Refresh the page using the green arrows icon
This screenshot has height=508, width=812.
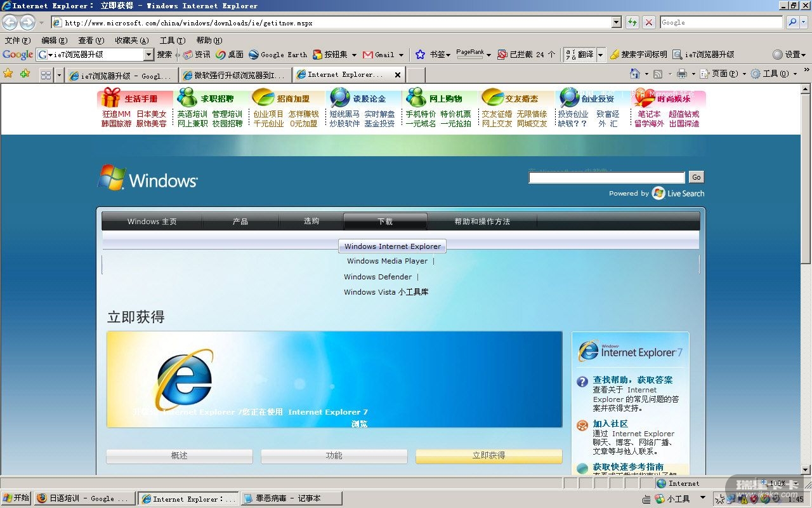pos(632,22)
